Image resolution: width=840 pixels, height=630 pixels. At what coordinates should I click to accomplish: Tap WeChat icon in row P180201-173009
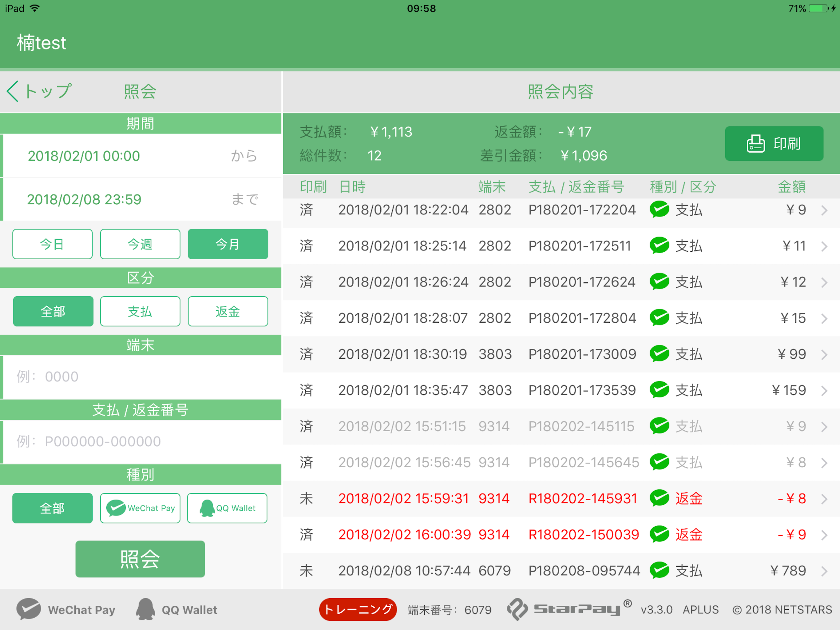point(659,354)
